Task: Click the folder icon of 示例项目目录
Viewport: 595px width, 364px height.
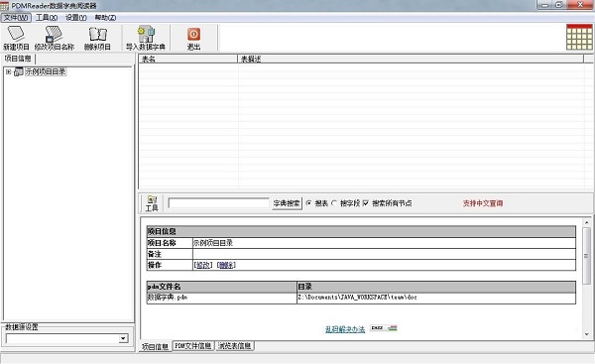Action: point(18,71)
